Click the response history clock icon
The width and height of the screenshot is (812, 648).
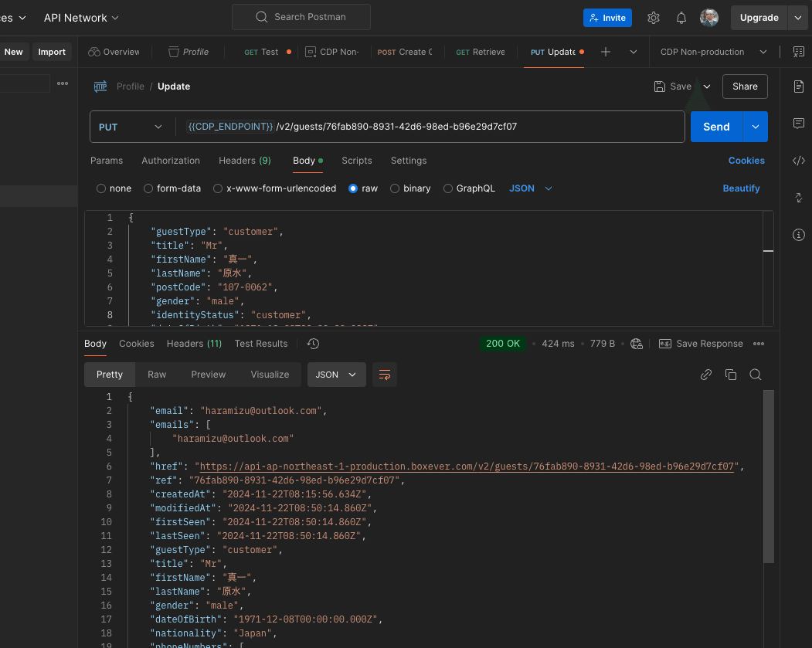(x=313, y=344)
